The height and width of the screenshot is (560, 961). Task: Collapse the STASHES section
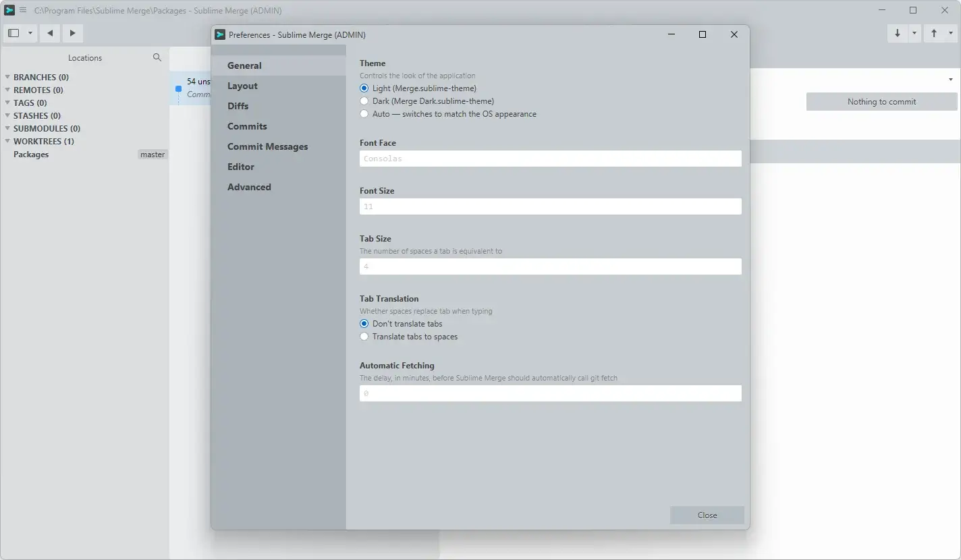coord(8,115)
